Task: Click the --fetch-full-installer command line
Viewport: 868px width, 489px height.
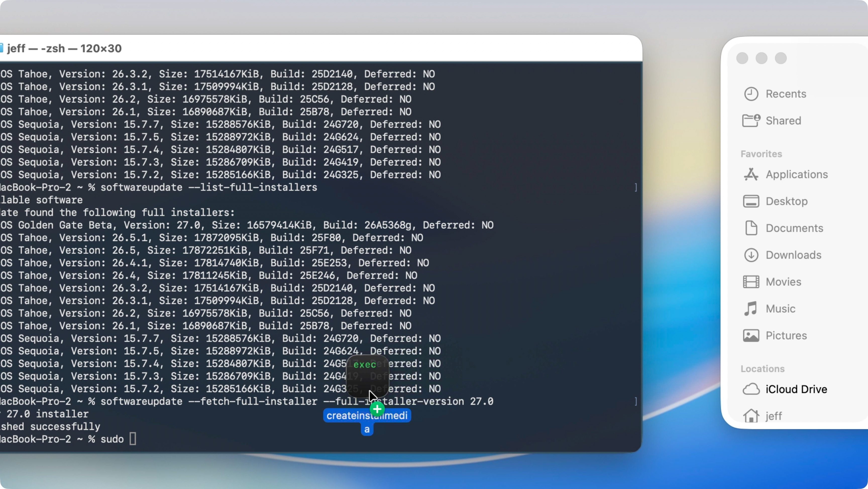Action: point(247,401)
